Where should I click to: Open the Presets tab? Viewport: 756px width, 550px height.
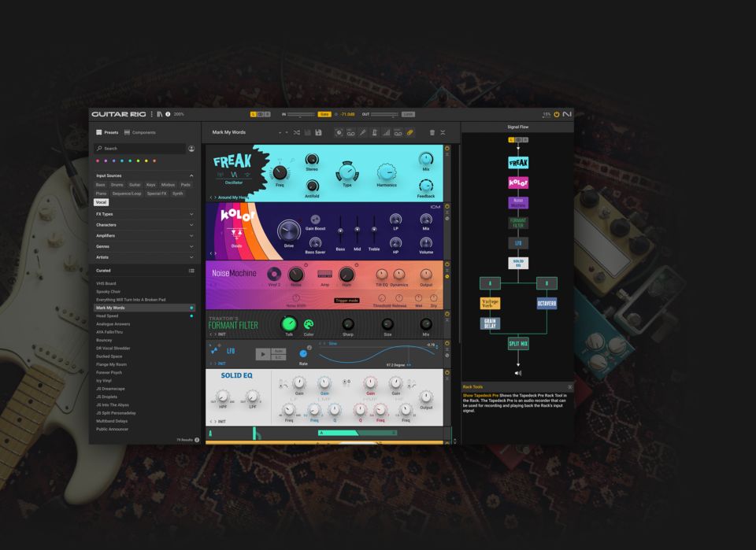(x=110, y=133)
